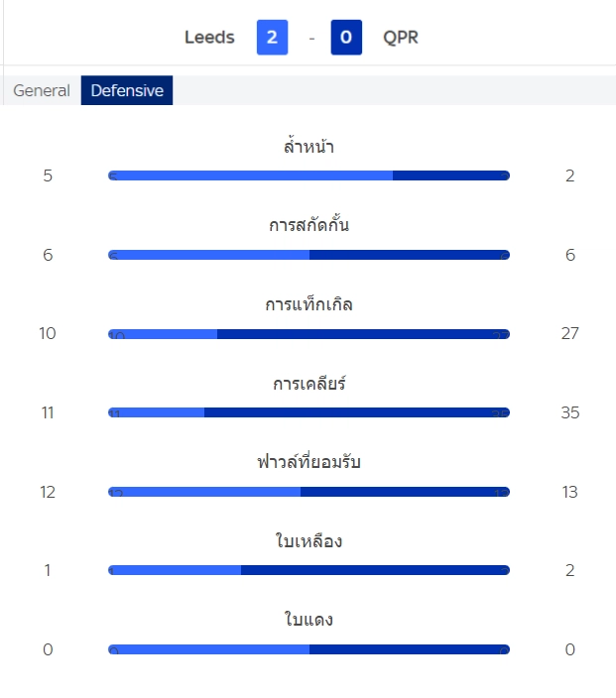Click the ใบเหลือง stat label
This screenshot has height=698, width=616.
click(308, 541)
